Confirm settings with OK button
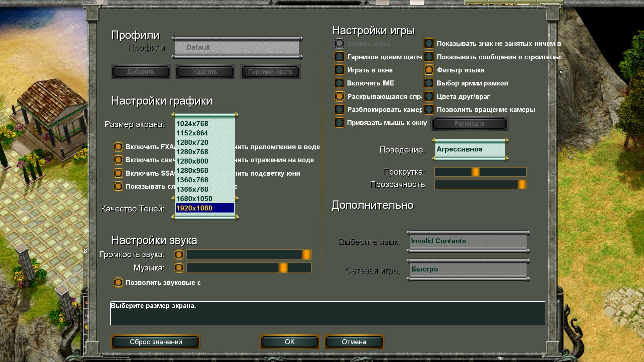Viewport: 644px width, 362px height. coord(290,342)
